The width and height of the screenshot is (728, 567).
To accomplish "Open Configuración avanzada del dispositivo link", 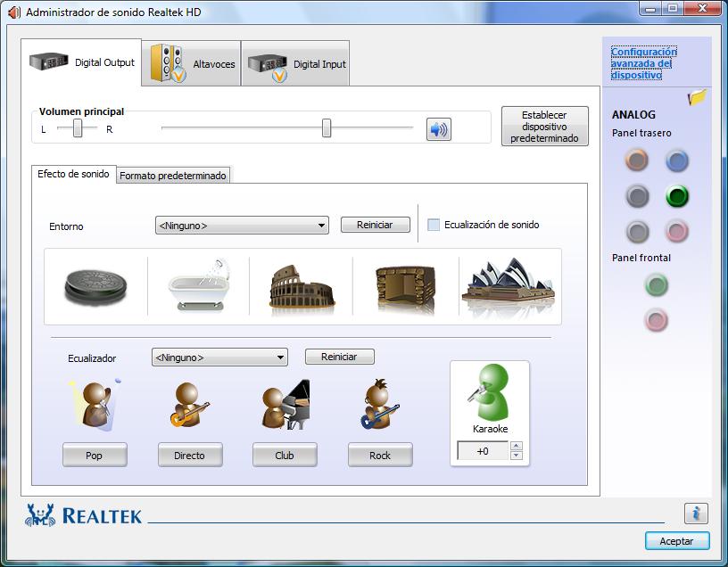I will click(x=643, y=63).
